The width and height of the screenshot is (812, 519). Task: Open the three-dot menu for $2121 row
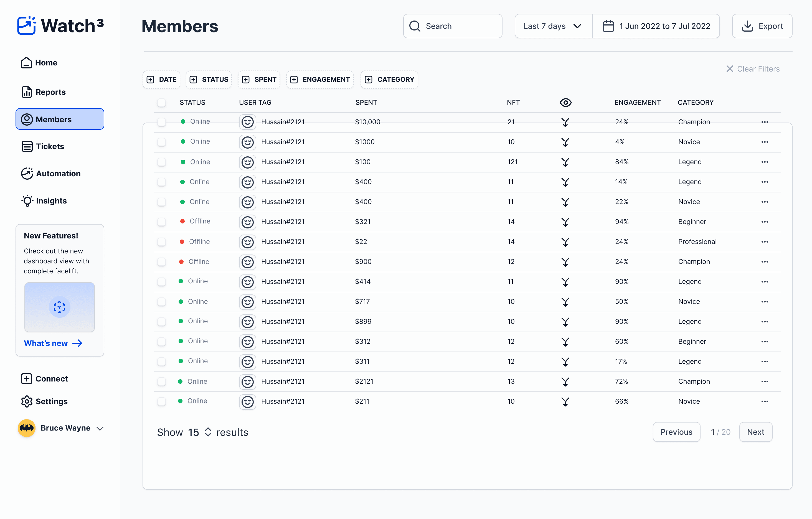click(x=765, y=381)
